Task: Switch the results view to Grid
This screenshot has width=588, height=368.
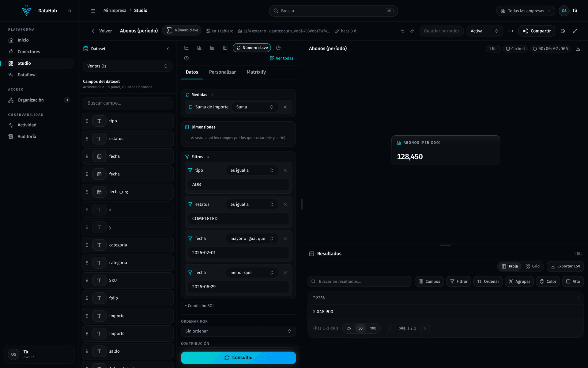Action: [533, 266]
